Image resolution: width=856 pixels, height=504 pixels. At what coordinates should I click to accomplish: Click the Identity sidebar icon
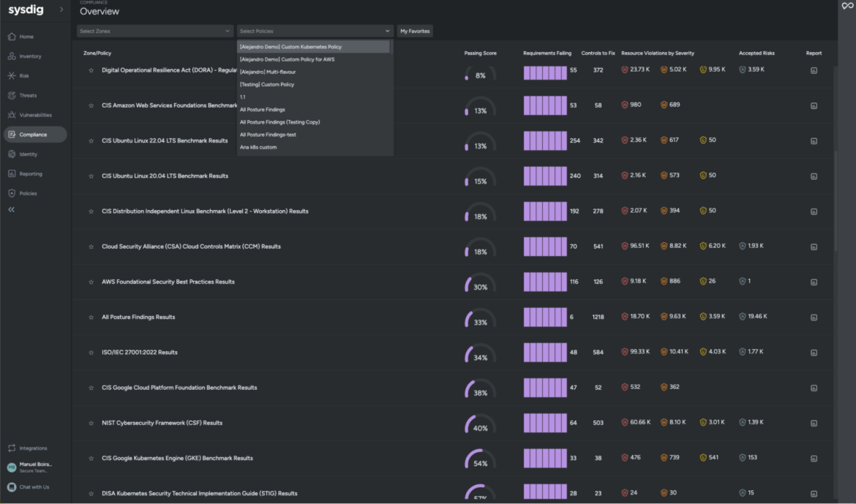(x=12, y=154)
